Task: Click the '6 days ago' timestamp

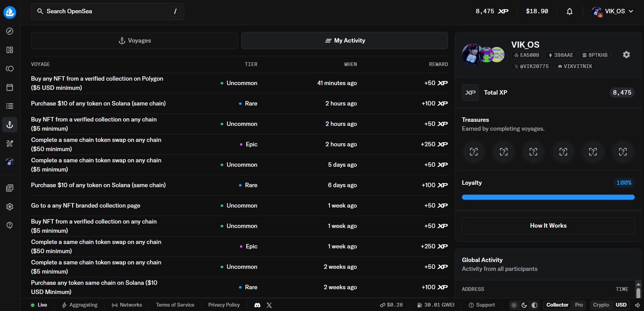Action: pos(342,185)
